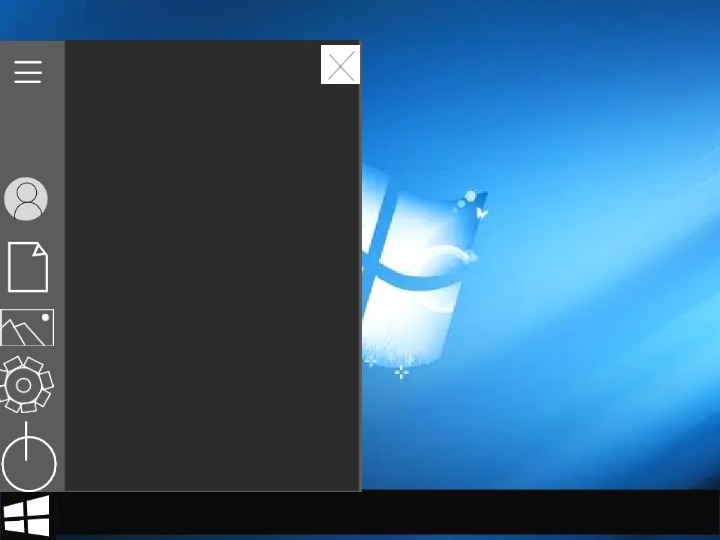Screen dimensions: 720x540
Task: Click the desktop strip above the Start panel
Action: 200,20
